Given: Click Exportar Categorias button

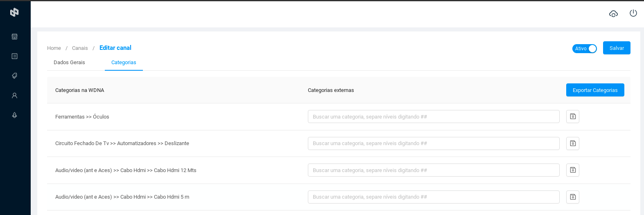Looking at the screenshot, I should click(x=595, y=90).
